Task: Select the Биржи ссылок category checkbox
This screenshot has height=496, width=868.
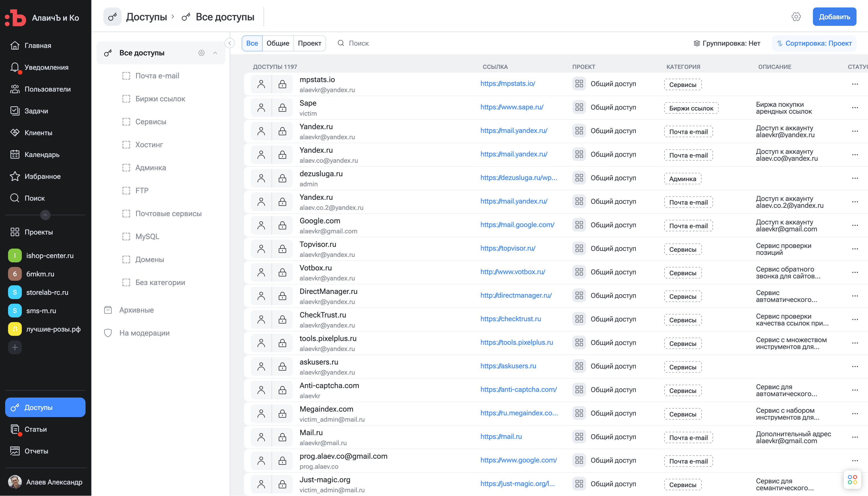Action: [126, 99]
